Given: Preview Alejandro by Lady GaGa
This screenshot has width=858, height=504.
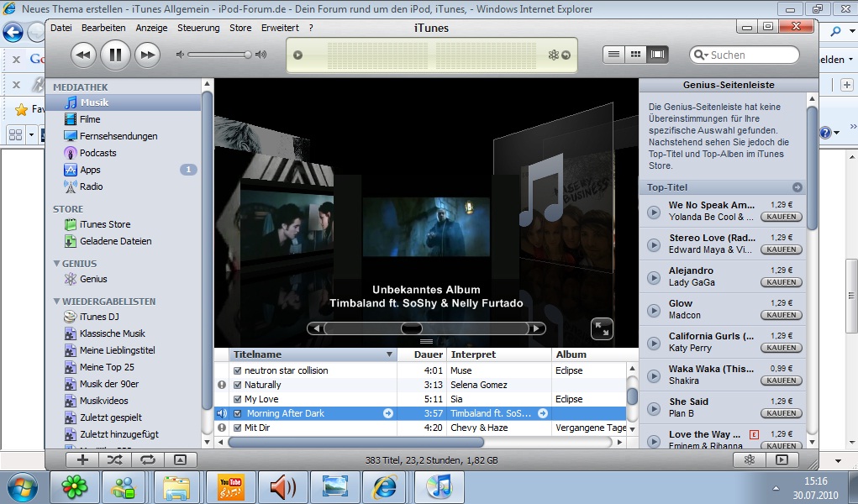Looking at the screenshot, I should point(654,277).
